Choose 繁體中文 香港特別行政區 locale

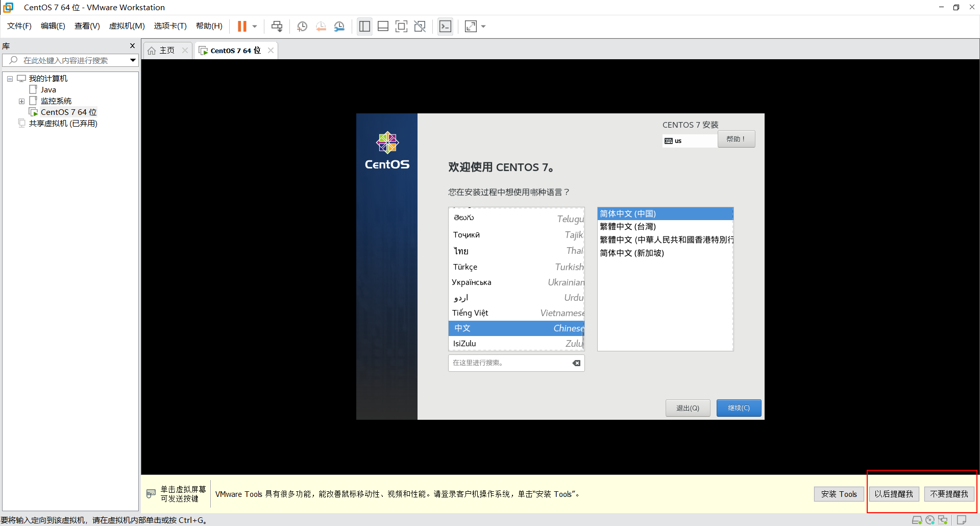(x=665, y=240)
